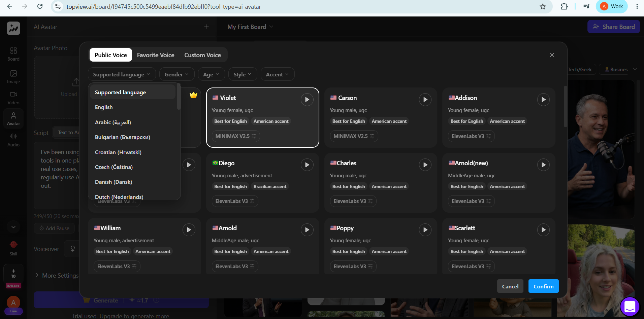Open the Work profile menu
644x319 pixels.
point(612,6)
